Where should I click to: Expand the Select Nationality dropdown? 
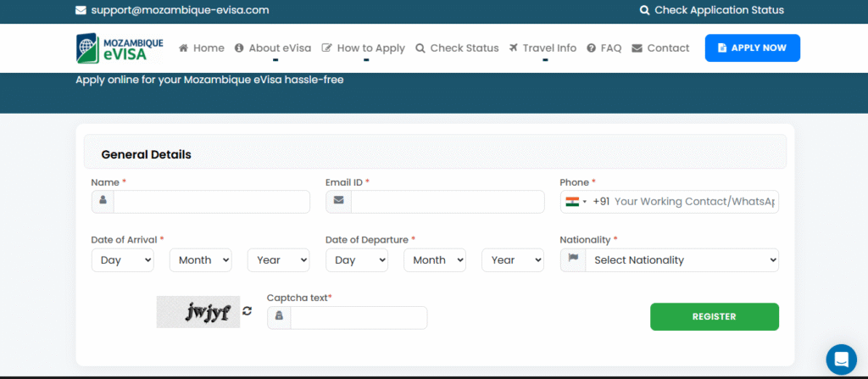(x=682, y=259)
